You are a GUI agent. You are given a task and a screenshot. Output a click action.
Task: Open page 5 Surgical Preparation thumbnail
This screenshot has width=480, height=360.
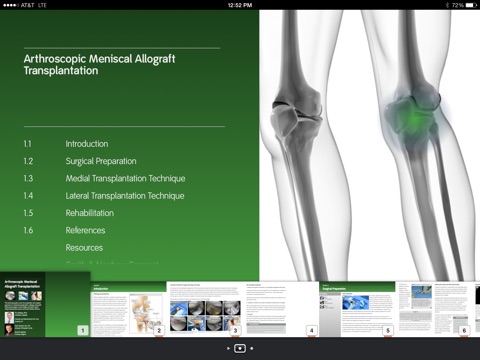coord(357,309)
